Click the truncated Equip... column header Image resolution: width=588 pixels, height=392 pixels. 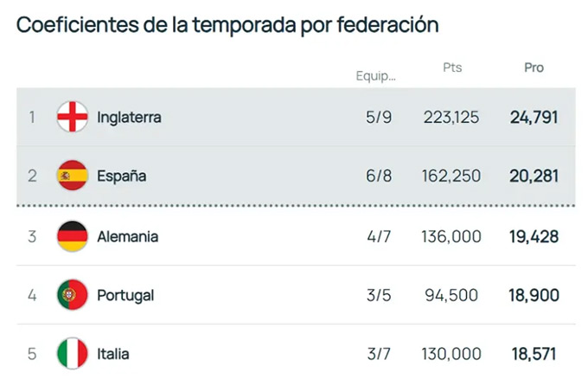(x=375, y=75)
